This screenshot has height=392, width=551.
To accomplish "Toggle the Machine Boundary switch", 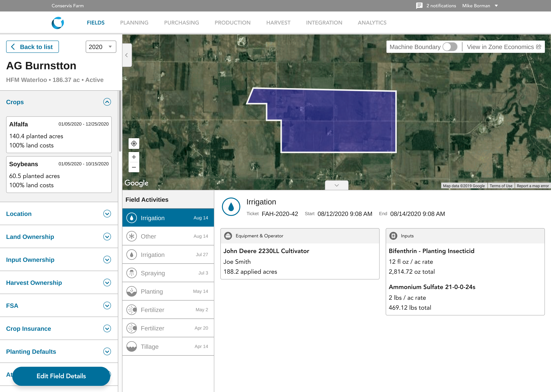I will (450, 47).
